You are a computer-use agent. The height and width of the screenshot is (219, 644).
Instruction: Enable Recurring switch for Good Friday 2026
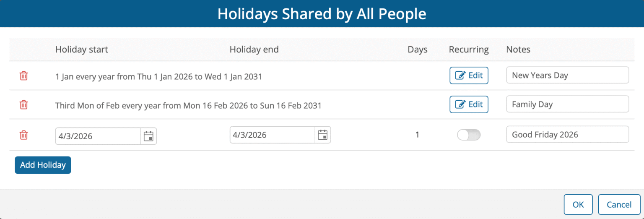(469, 135)
